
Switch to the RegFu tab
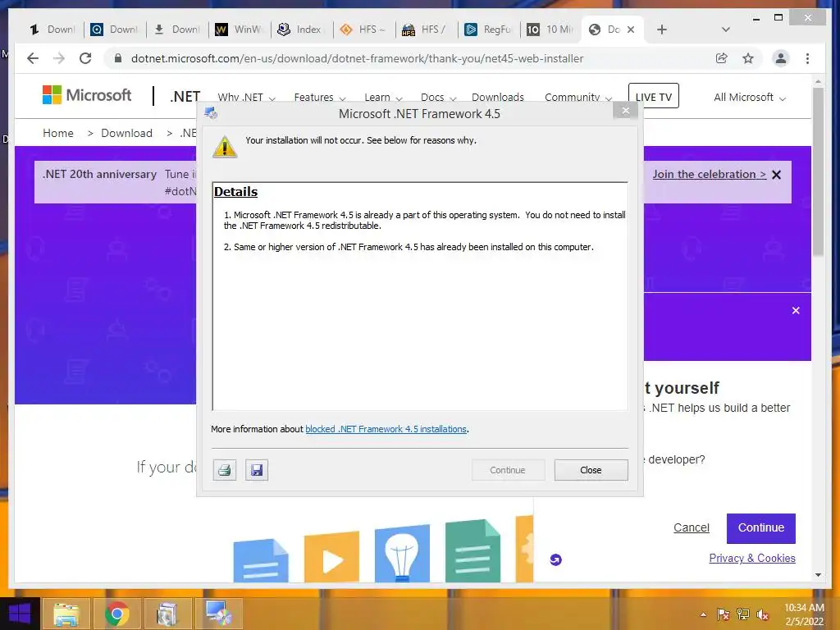pos(489,30)
